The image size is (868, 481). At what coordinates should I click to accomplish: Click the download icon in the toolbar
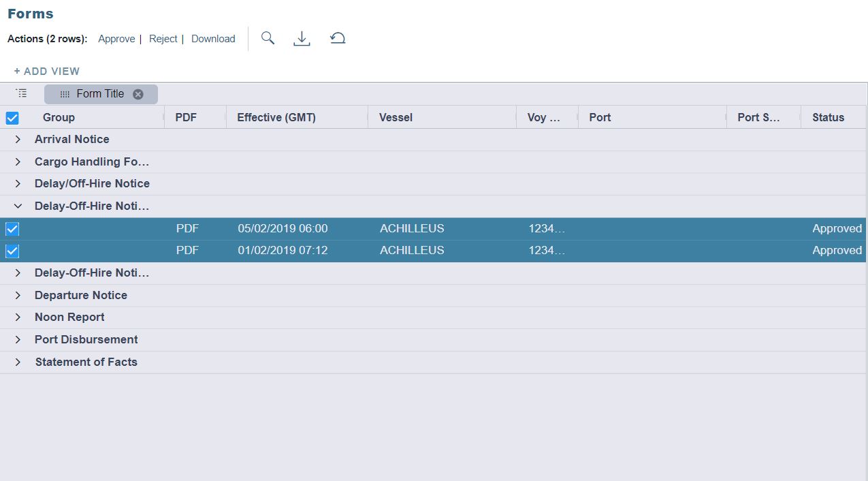pyautogui.click(x=302, y=38)
